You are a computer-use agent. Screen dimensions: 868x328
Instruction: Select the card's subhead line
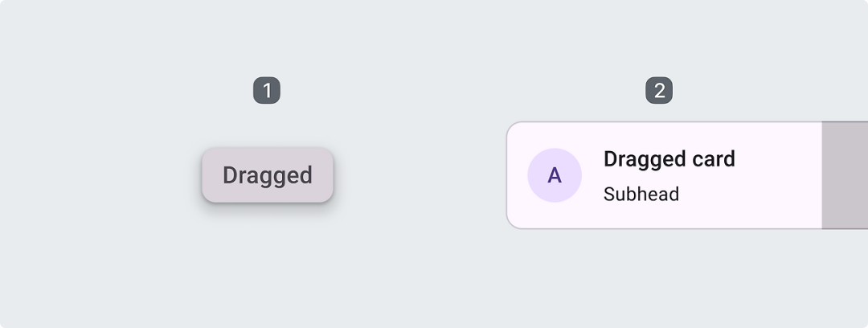(641, 195)
